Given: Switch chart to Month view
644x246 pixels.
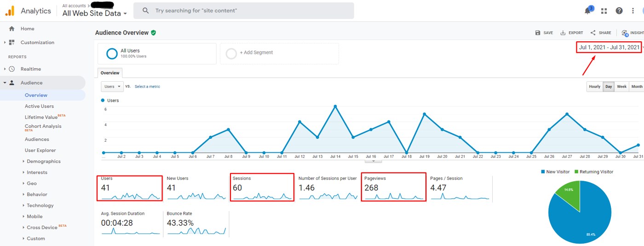Looking at the screenshot, I should tap(637, 86).
